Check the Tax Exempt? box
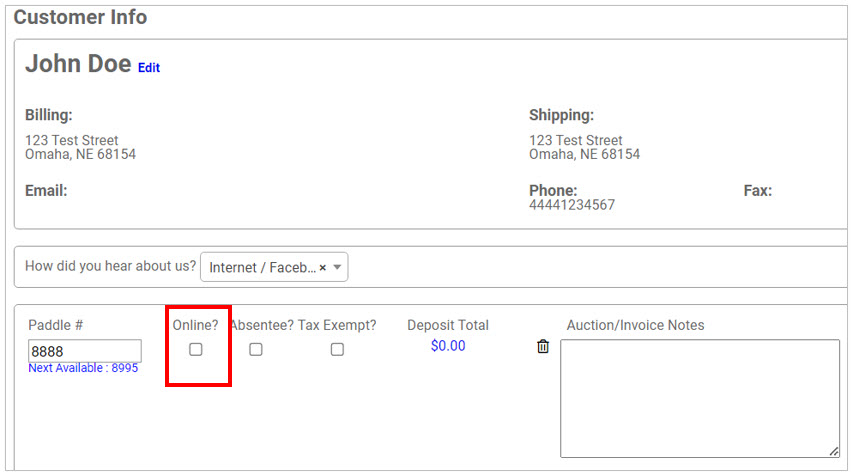Screen dimensions: 851x474 337,349
